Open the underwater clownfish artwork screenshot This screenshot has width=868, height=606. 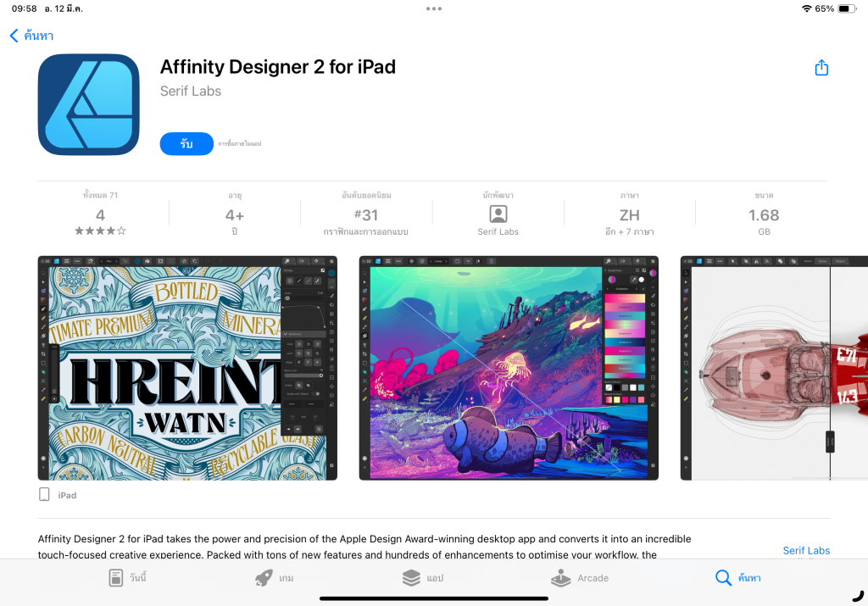[509, 368]
